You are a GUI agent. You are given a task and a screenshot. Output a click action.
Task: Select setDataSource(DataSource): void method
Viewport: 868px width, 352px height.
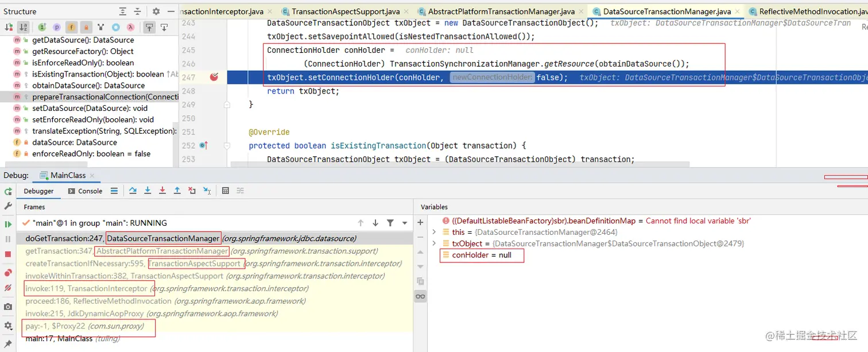[x=90, y=109]
